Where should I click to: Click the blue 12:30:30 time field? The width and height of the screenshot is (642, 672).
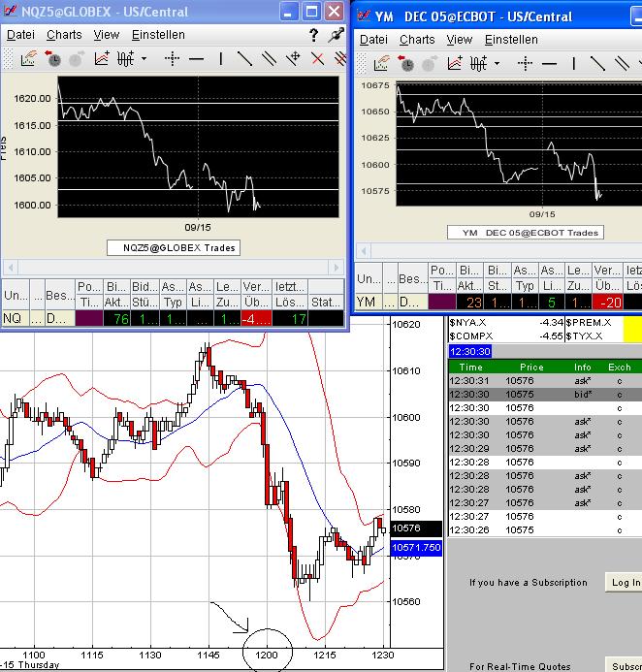tap(470, 351)
